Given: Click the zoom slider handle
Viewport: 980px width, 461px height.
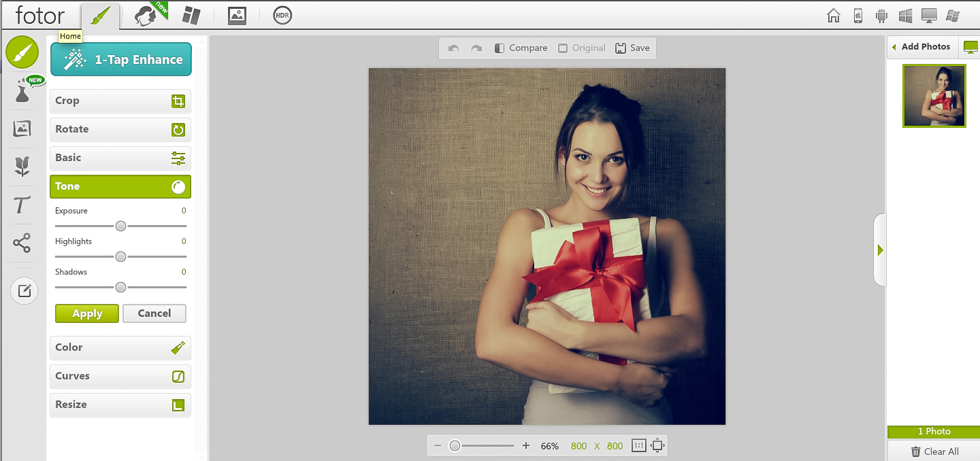Looking at the screenshot, I should [455, 446].
